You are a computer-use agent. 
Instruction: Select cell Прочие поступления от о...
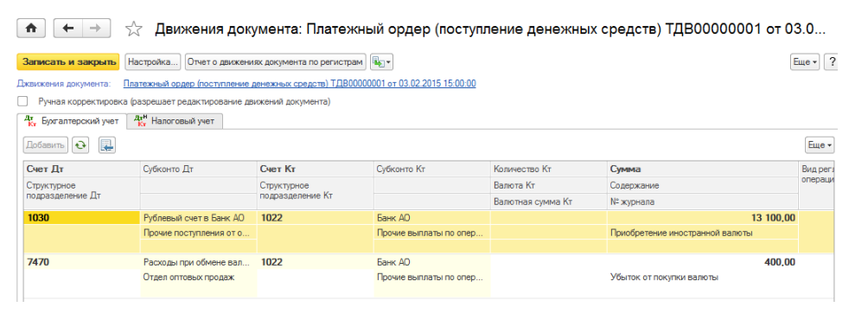point(198,233)
